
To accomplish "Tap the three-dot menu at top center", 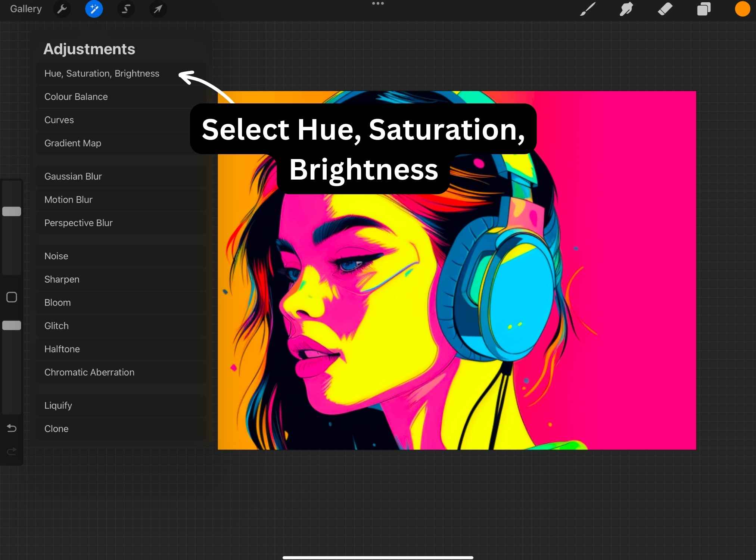I will coord(378,4).
